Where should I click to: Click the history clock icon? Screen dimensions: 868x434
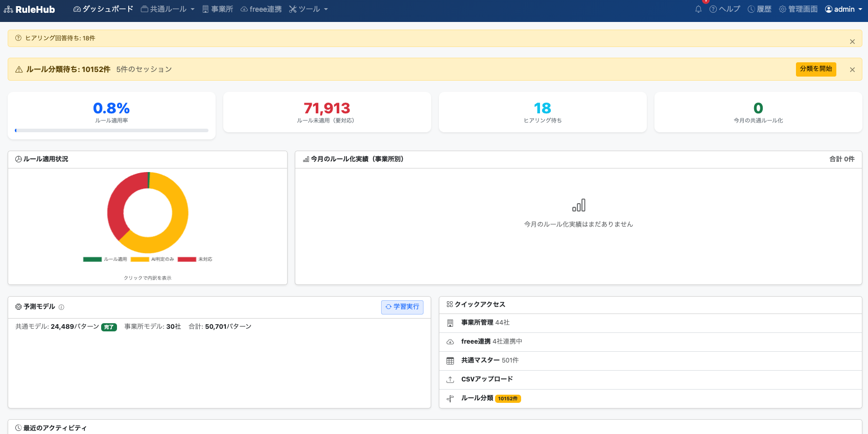click(751, 9)
